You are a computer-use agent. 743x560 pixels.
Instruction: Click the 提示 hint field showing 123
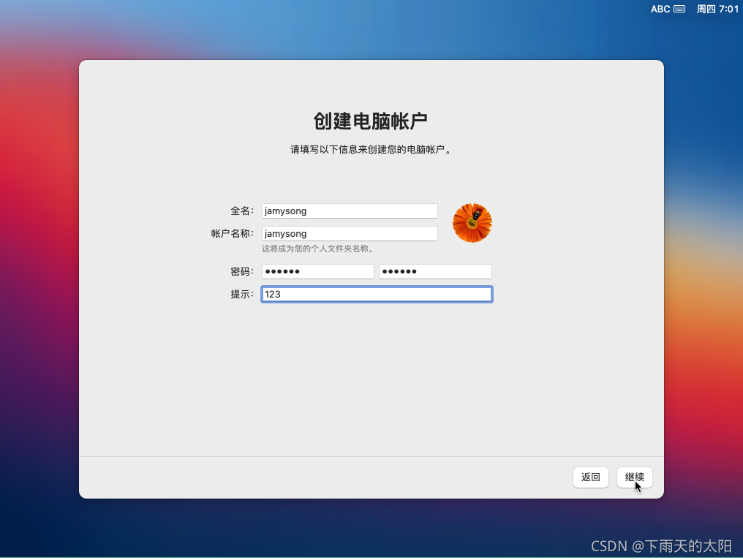click(377, 294)
